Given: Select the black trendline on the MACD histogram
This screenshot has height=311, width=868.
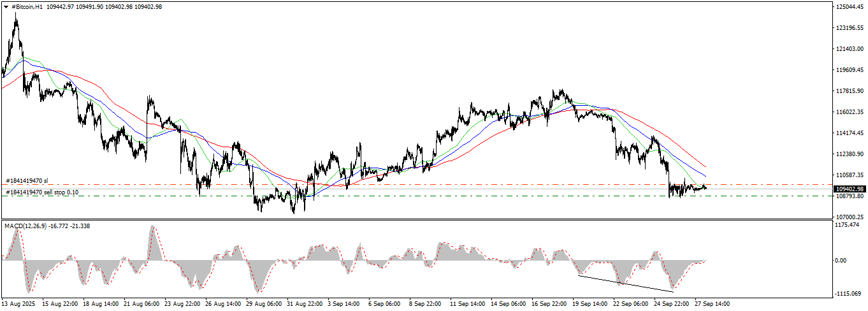Looking at the screenshot, I should [x=626, y=284].
